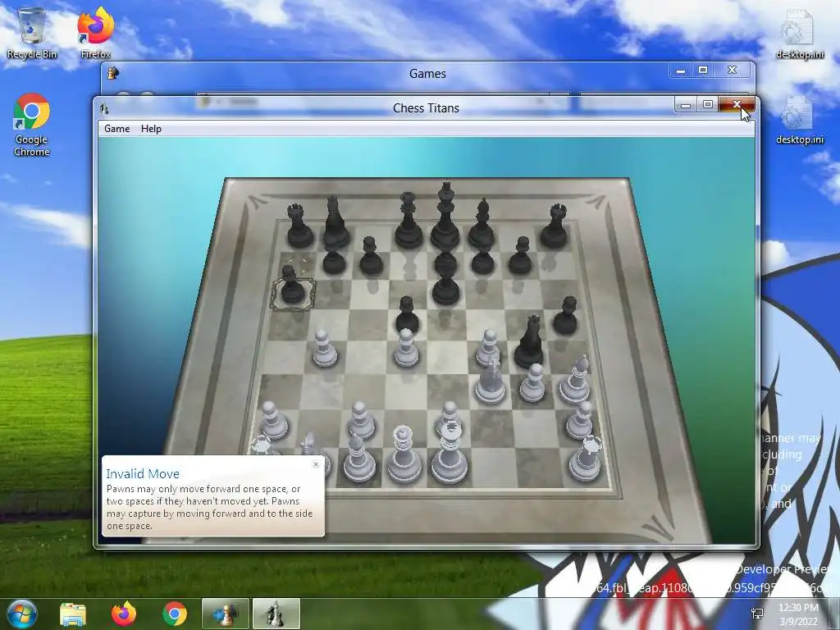Open the Game menu in Chess Titans

point(116,129)
